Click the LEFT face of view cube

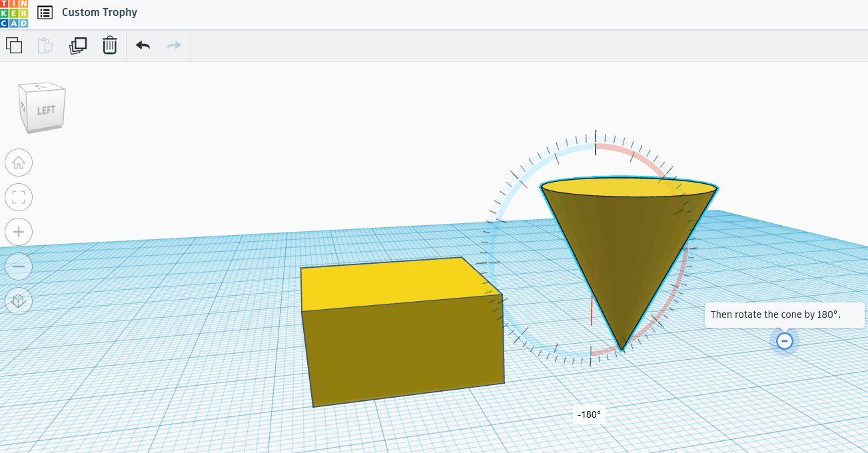click(x=45, y=110)
